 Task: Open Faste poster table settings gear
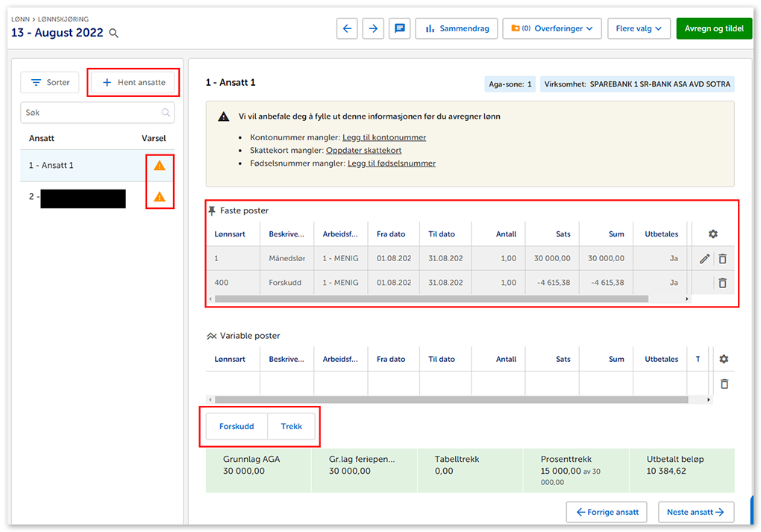pos(713,234)
